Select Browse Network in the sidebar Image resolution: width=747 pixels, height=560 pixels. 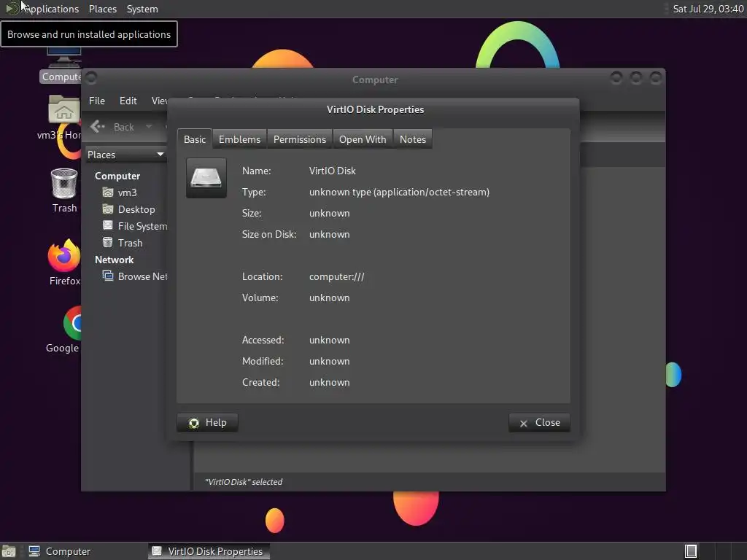(x=142, y=276)
